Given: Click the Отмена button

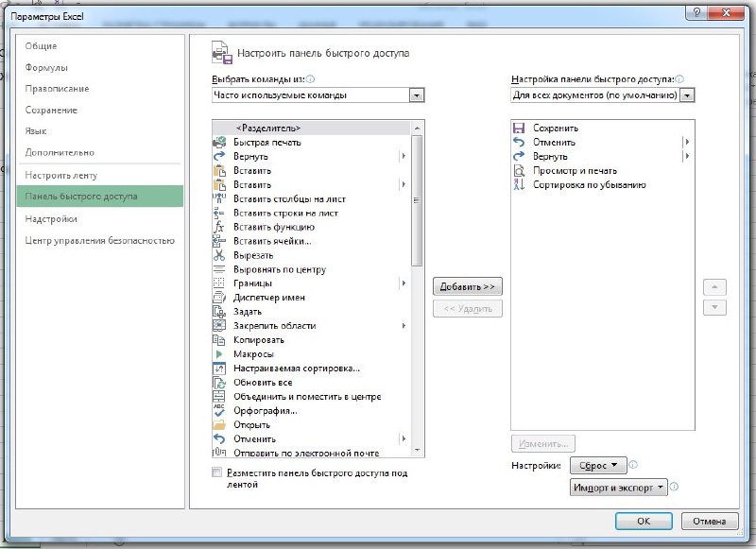Looking at the screenshot, I should click(x=710, y=521).
